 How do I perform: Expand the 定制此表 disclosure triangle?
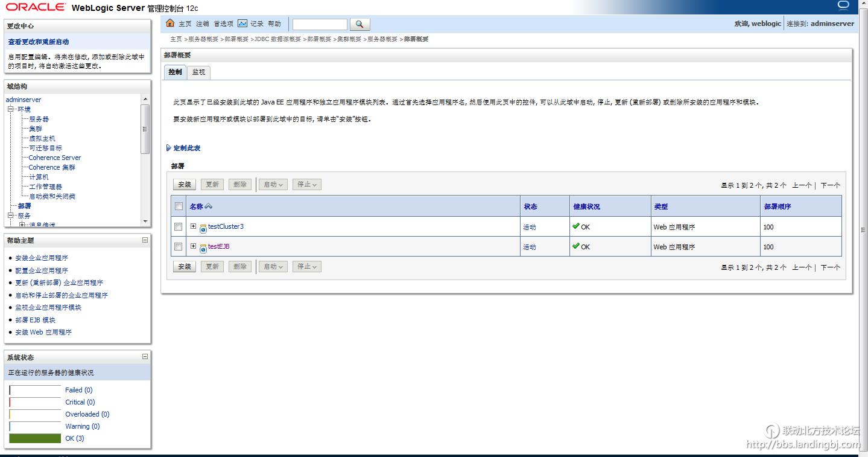point(169,148)
